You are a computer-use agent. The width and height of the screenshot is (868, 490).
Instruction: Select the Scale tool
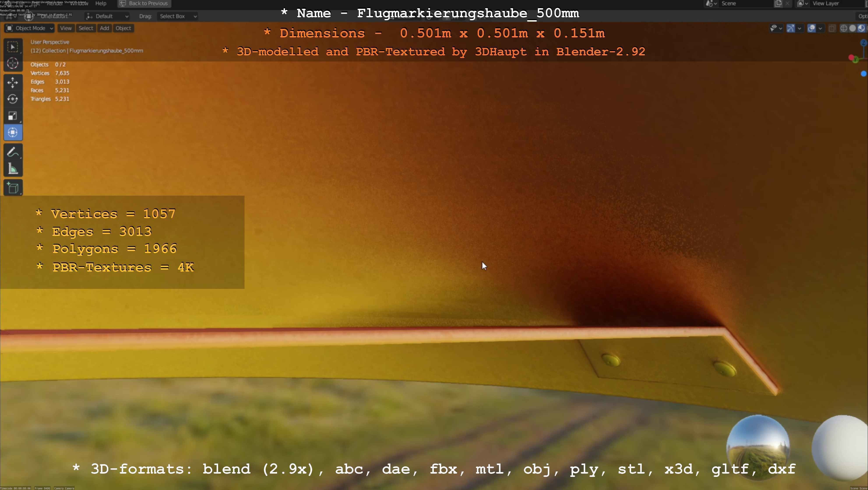coord(13,116)
